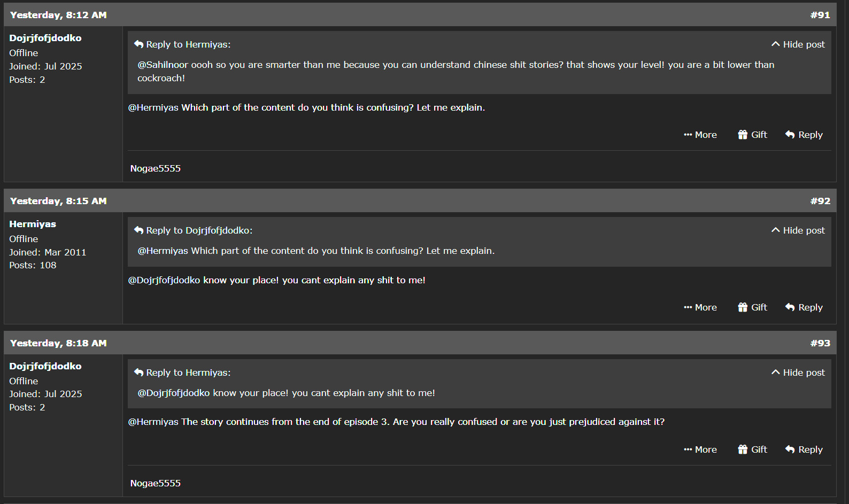Click the reply arrow icon in post #91
Screen dimensions: 849x504
(x=790, y=135)
